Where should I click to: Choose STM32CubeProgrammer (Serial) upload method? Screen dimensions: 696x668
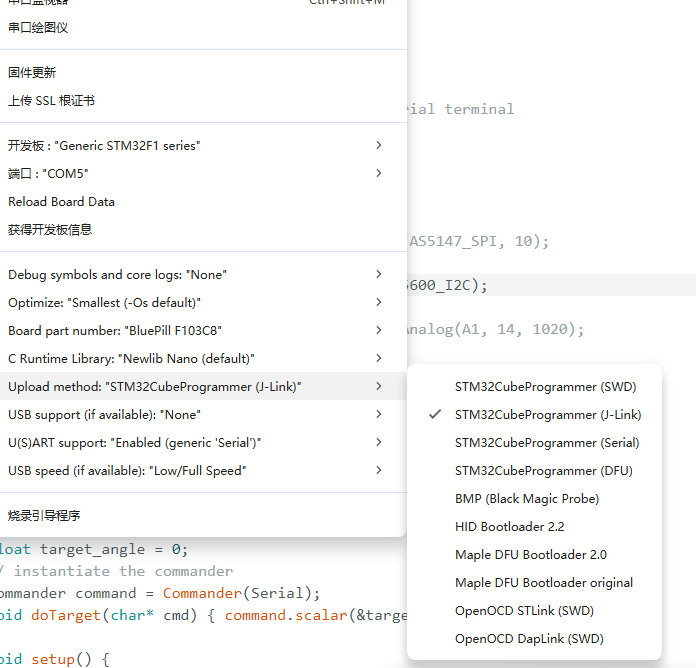pos(534,443)
